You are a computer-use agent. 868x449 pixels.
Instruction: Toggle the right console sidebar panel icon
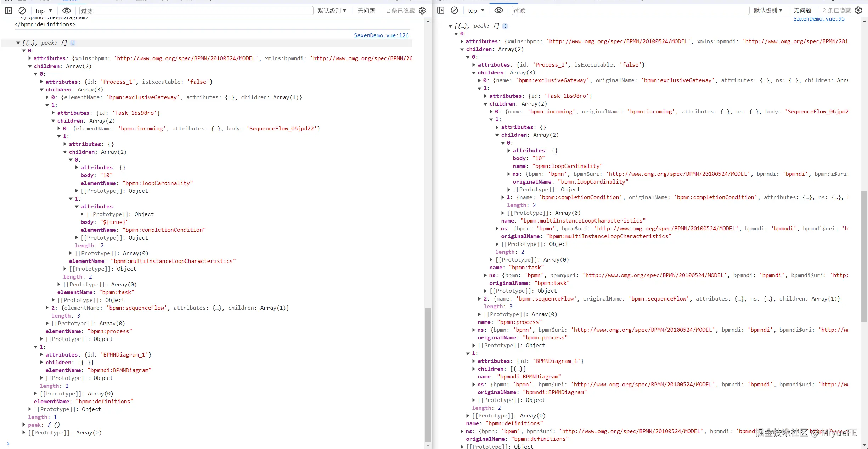pos(441,11)
